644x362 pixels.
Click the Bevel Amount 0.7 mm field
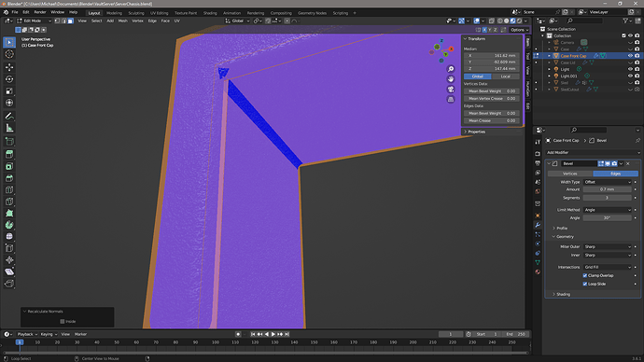point(608,189)
